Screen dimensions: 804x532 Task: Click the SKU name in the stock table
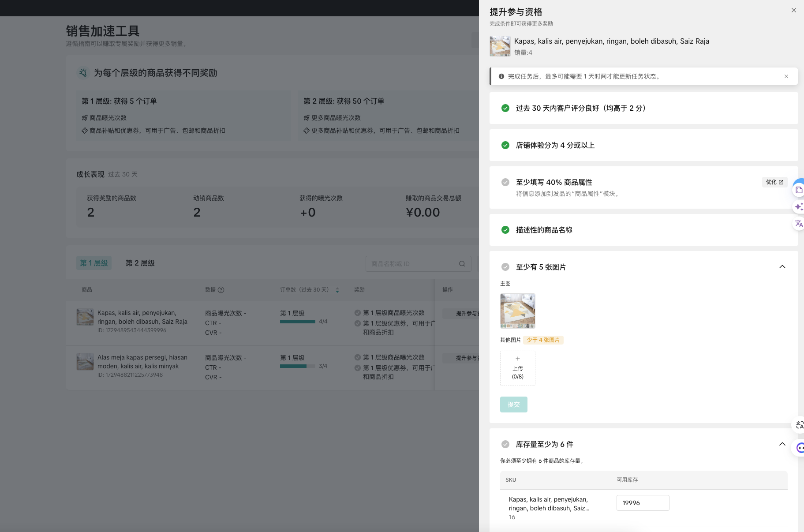(x=549, y=504)
